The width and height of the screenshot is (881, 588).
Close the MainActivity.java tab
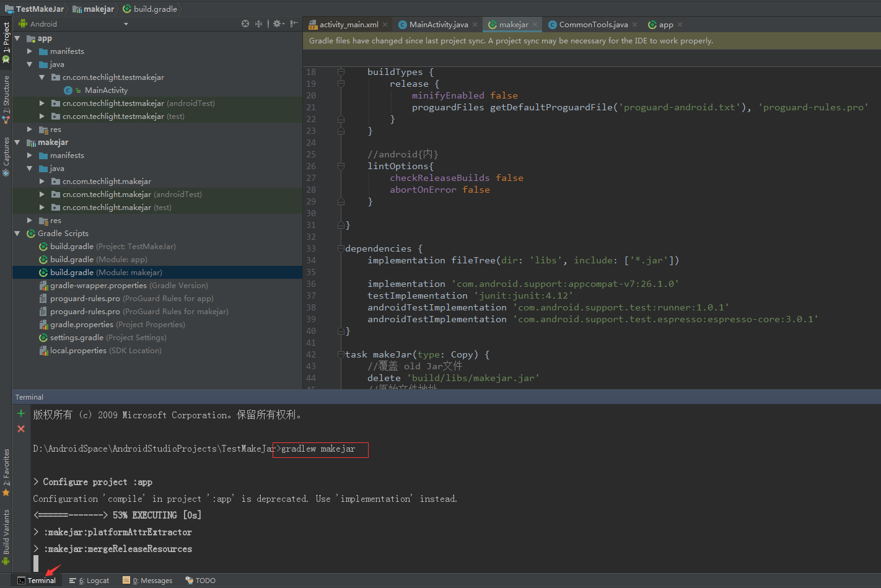click(x=475, y=25)
